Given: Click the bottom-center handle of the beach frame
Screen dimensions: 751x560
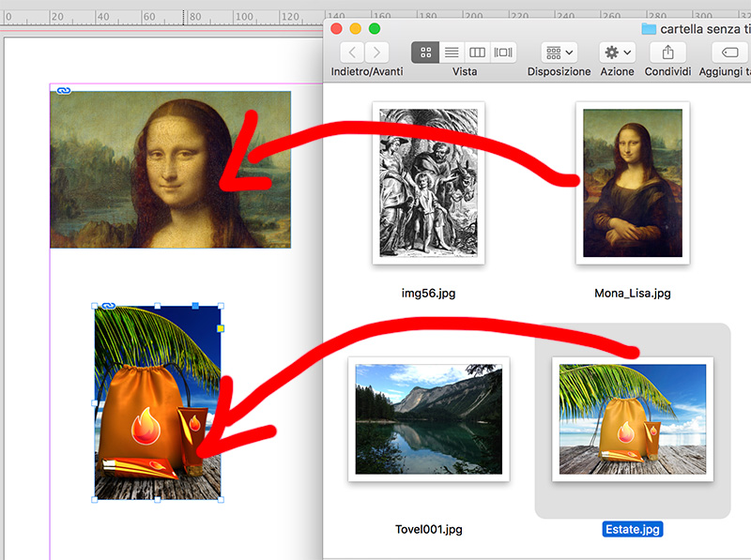Looking at the screenshot, I should click(158, 500).
